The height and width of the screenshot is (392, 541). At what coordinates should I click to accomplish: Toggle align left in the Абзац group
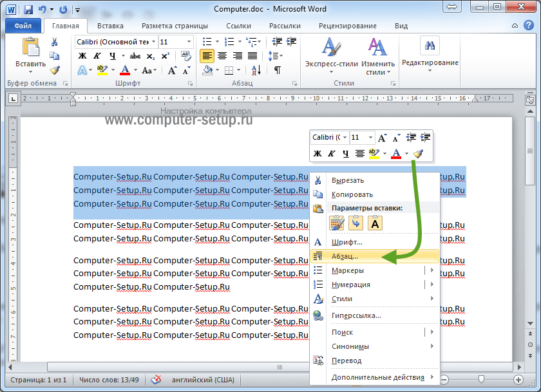(207, 56)
